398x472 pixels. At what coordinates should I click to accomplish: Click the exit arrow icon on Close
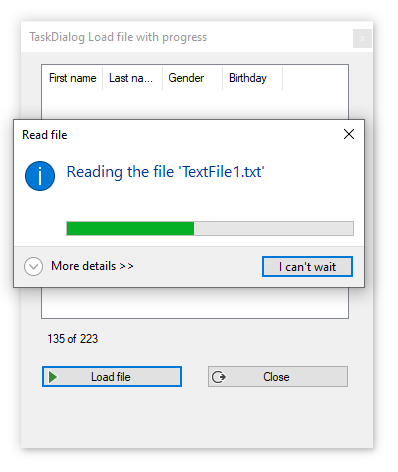click(x=219, y=377)
